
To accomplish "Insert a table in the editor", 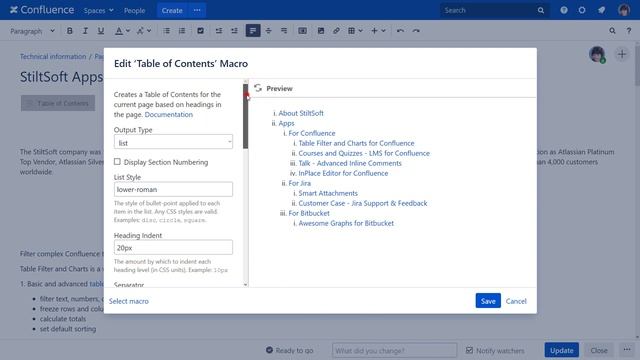I will pos(351,31).
